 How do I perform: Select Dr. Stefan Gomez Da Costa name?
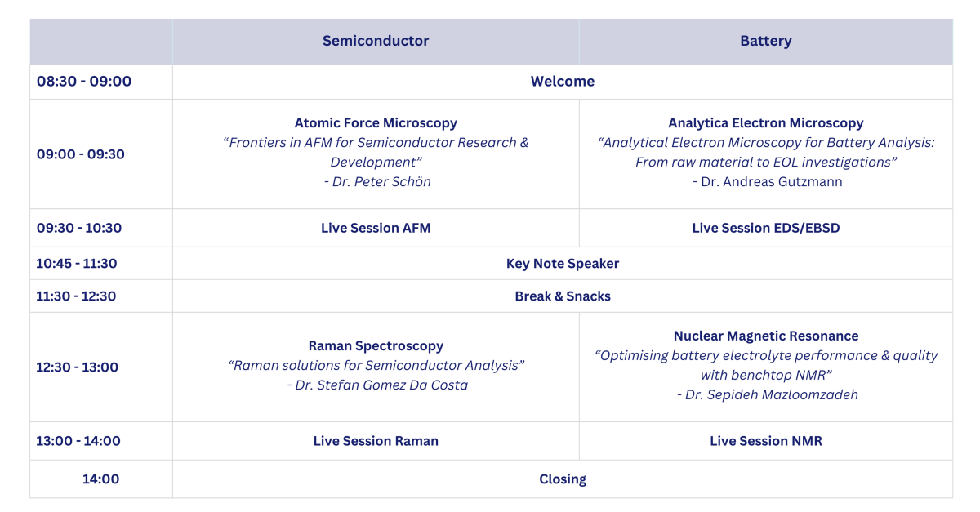coord(377,385)
